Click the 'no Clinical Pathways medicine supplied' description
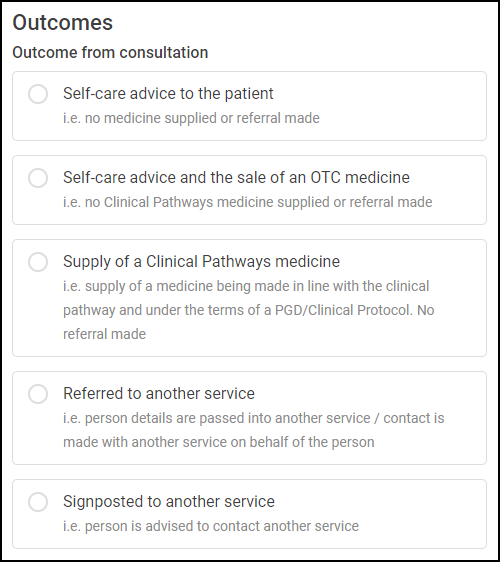 248,202
